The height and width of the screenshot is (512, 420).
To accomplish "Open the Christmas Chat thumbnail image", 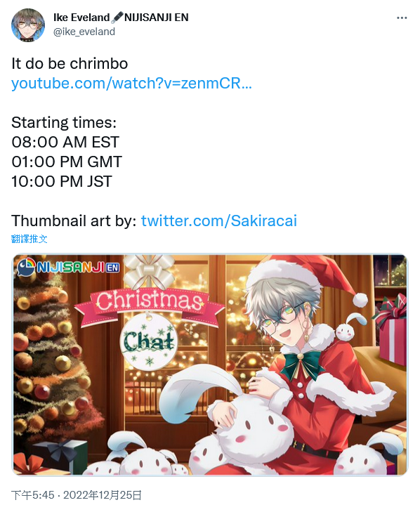I will [x=210, y=365].
